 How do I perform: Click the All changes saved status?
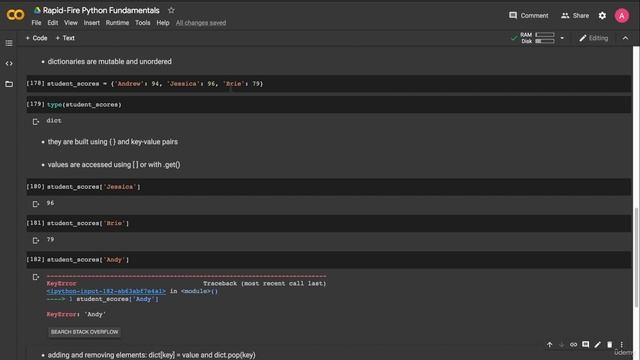(201, 23)
